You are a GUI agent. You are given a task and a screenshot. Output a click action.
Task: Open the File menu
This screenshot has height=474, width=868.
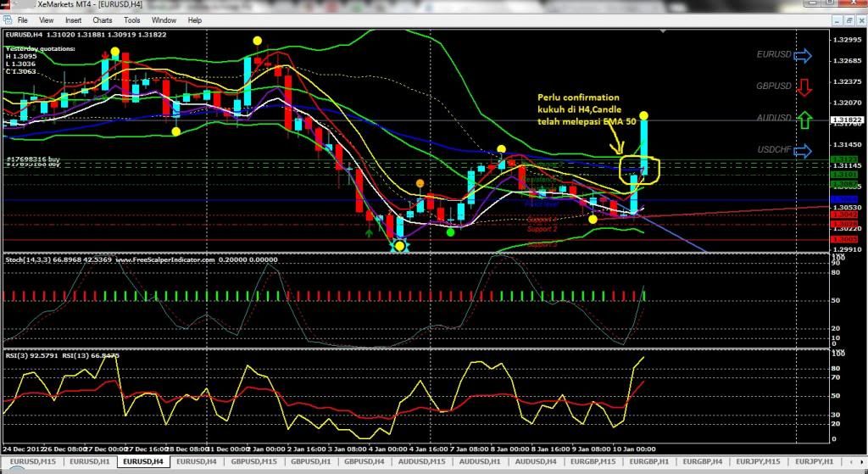coord(22,20)
